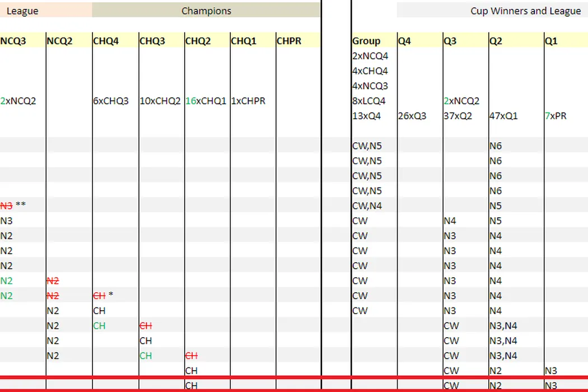Screen dimensions: 588x392
Task: Click the CW,N4 cell
Action: 373,206
